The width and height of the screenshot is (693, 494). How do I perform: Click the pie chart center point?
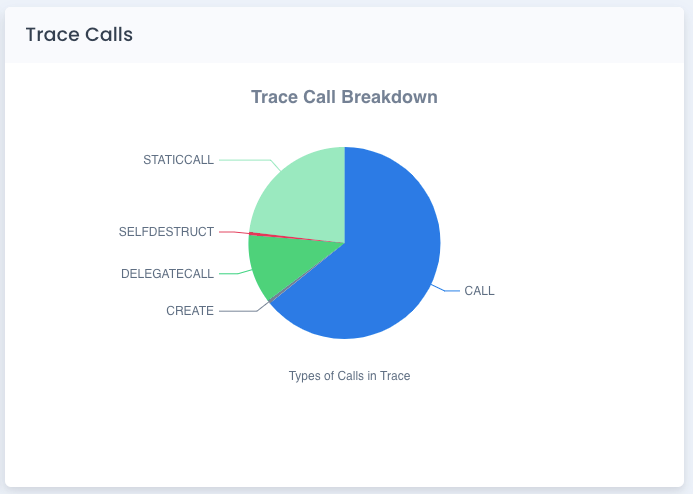coord(344,243)
